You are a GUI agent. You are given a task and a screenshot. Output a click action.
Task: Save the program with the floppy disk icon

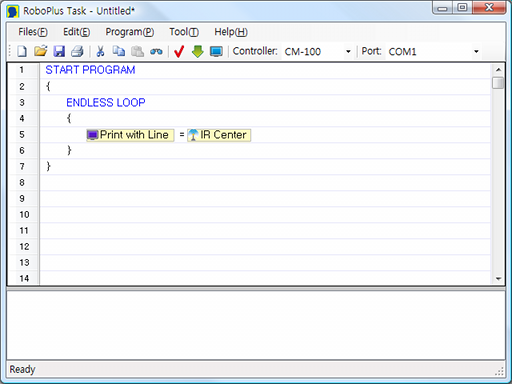click(59, 51)
